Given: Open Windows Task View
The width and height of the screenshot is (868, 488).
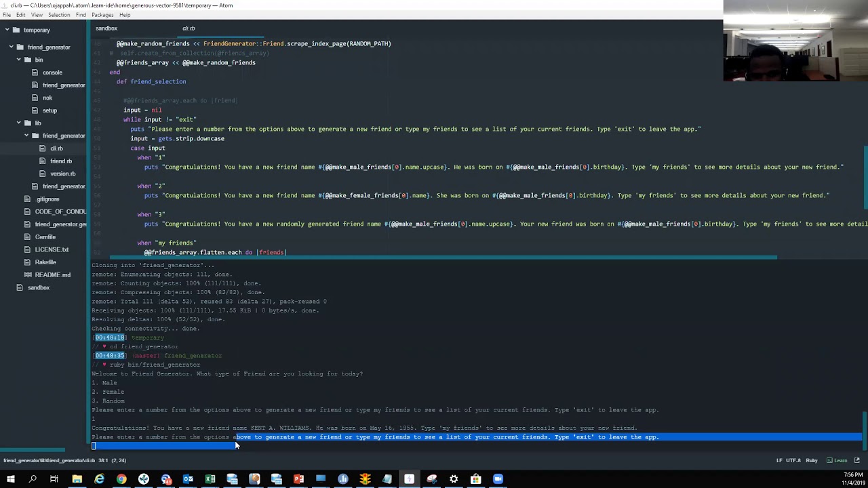Looking at the screenshot, I should [54, 479].
